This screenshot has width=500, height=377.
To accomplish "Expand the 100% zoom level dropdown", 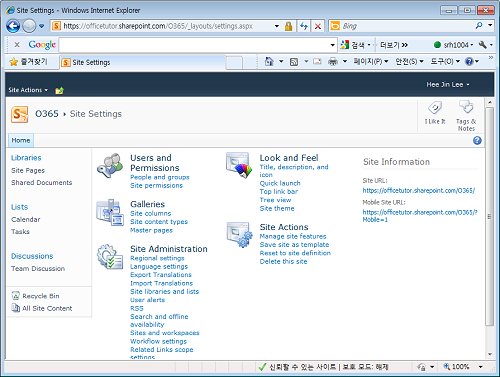I will click(481, 367).
